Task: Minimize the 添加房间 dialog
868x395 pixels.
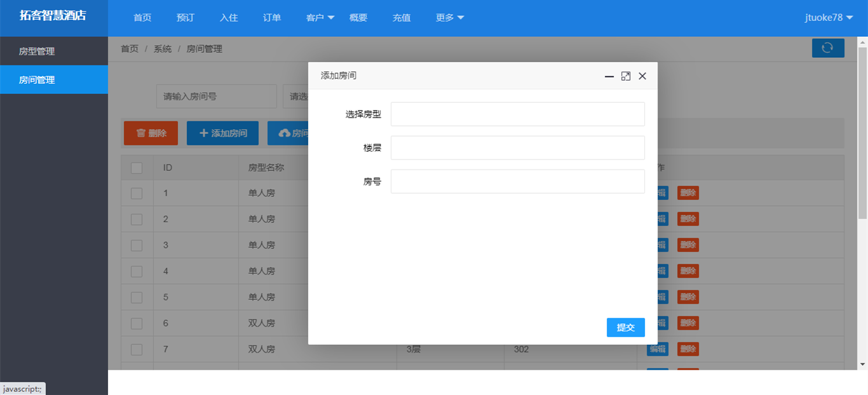Action: pyautogui.click(x=609, y=76)
